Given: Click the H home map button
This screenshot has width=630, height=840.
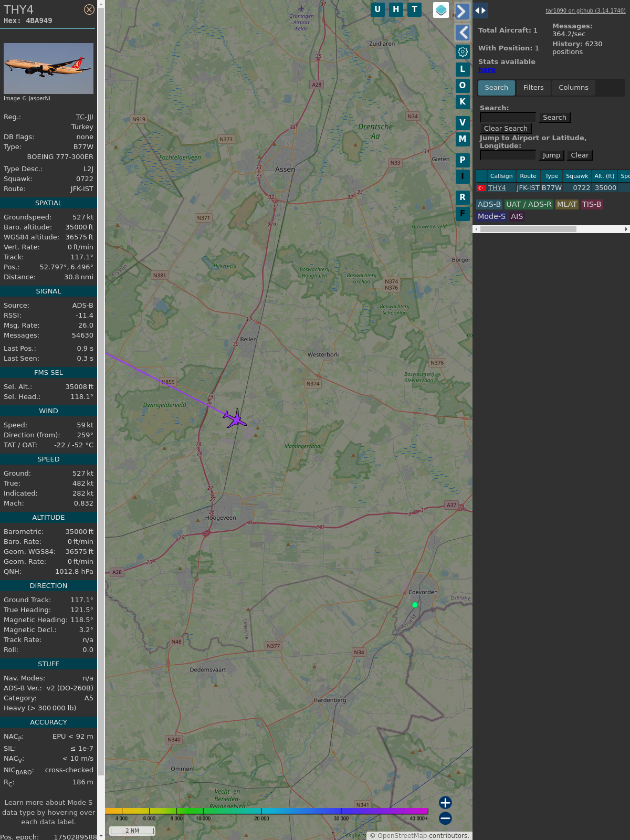Looking at the screenshot, I should point(396,9).
